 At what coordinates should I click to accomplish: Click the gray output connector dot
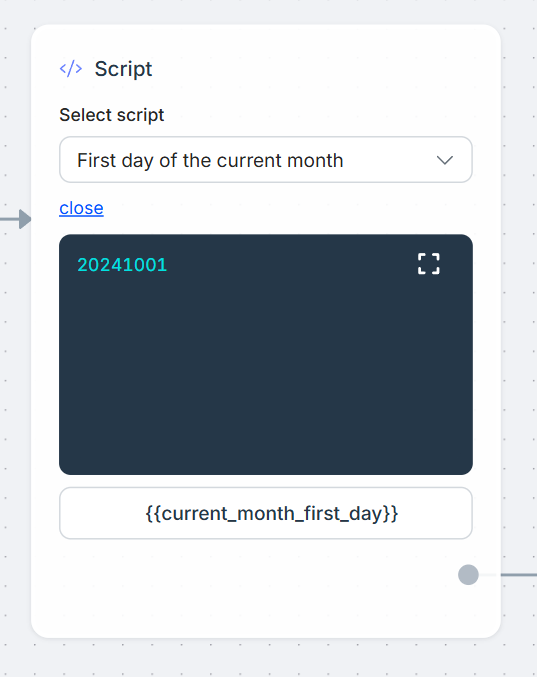[x=468, y=575]
